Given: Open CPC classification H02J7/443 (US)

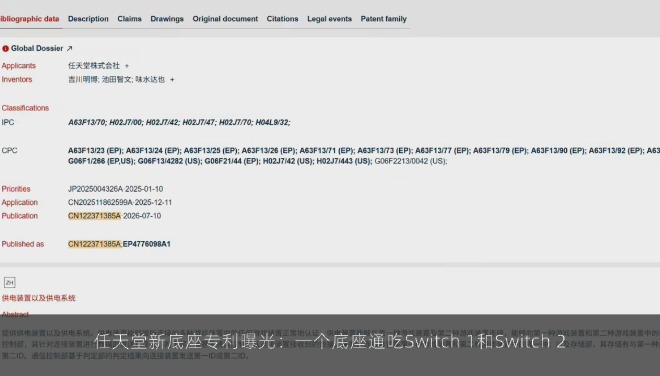Looking at the screenshot, I should 344,161.
